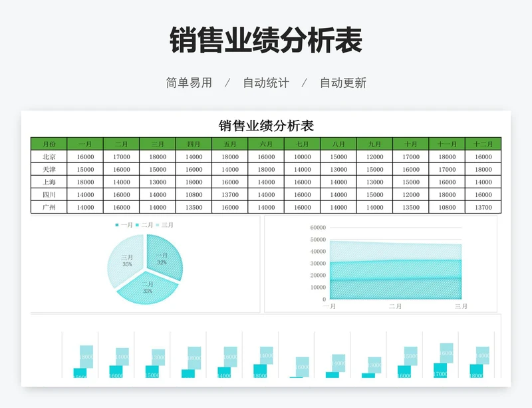The width and height of the screenshot is (532, 408).
Task: Select the 北京 row label
Action: click(x=49, y=156)
